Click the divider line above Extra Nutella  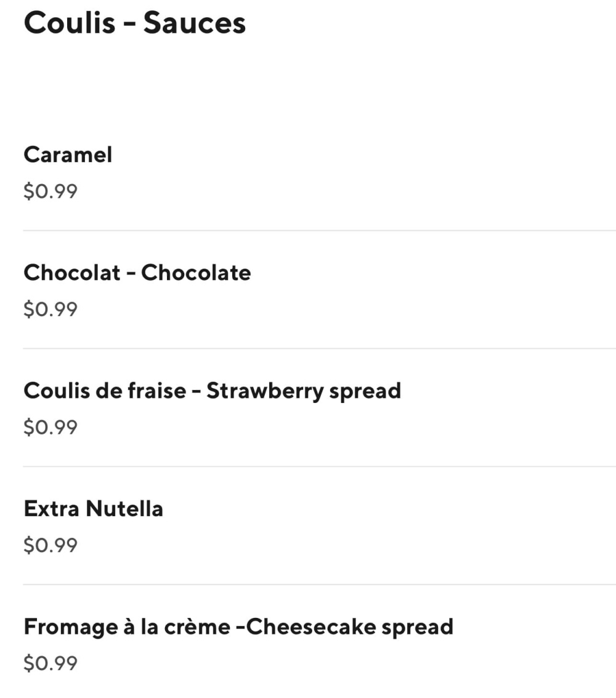coord(319,467)
